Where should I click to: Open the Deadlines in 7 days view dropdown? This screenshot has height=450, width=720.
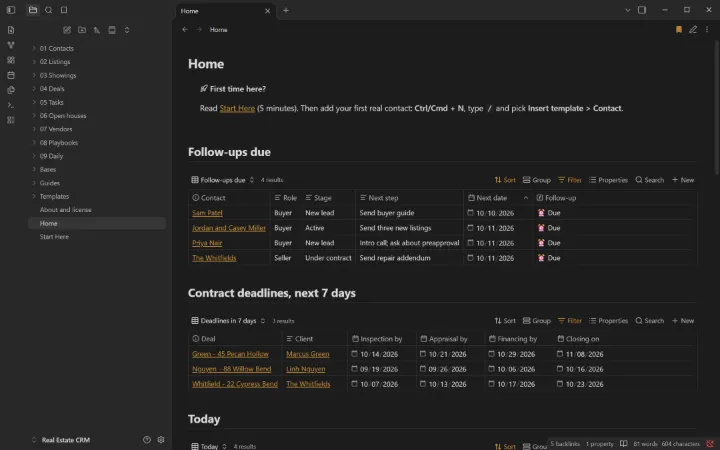[x=228, y=321]
